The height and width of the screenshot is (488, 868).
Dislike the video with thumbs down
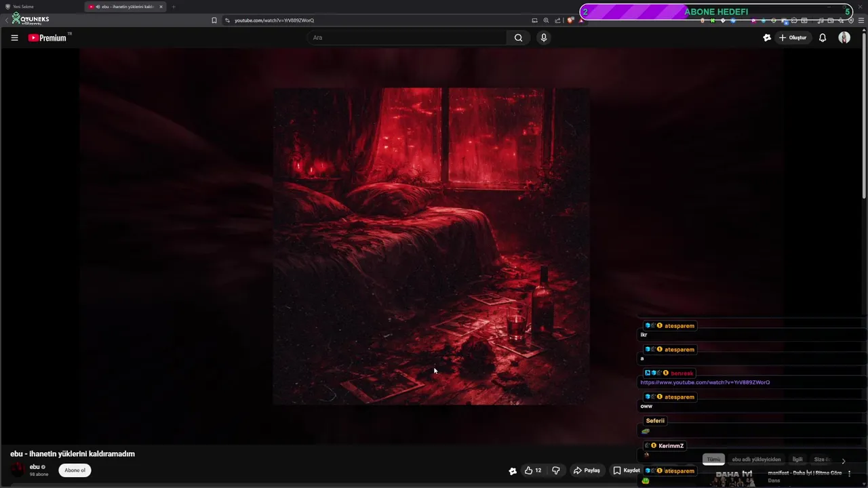click(x=556, y=470)
